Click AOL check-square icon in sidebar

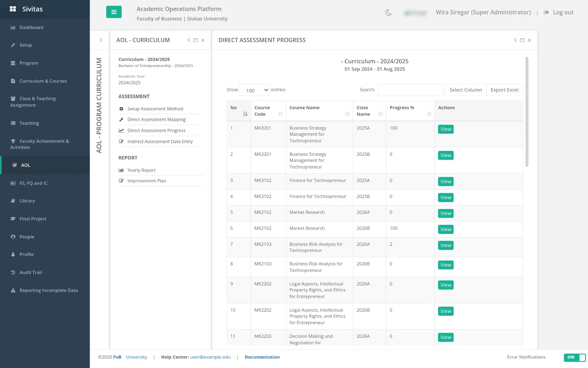click(x=15, y=165)
